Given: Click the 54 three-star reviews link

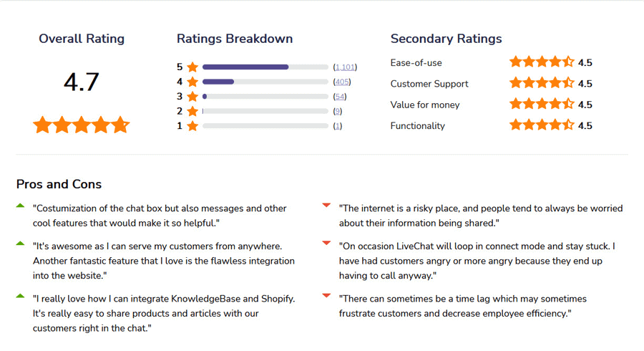Looking at the screenshot, I should coord(340,97).
